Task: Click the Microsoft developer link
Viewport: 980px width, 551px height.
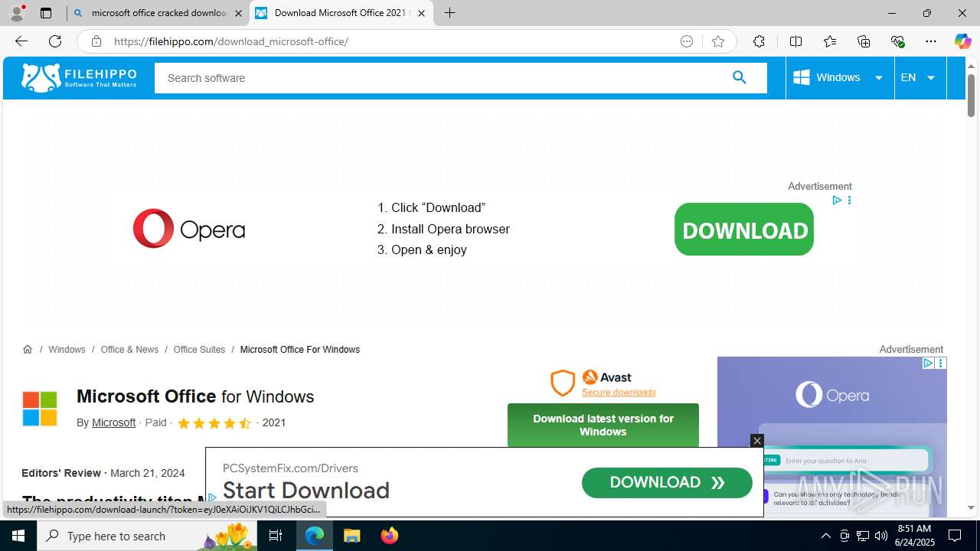Action: click(x=113, y=422)
